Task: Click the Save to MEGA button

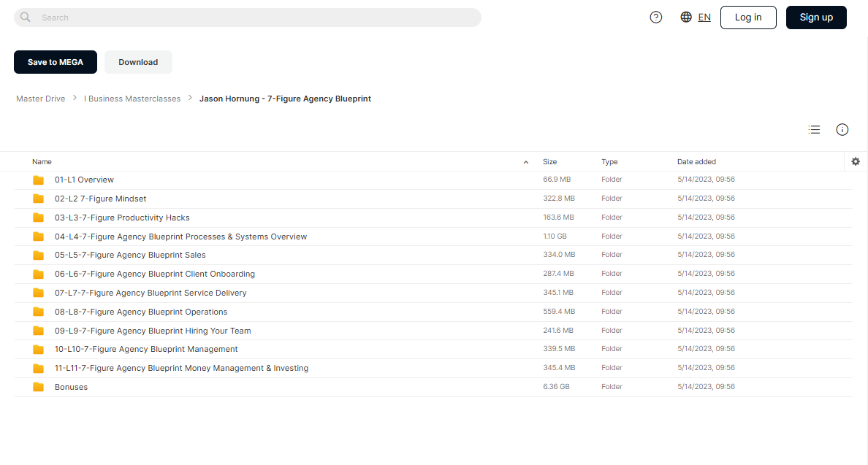Action: click(x=56, y=62)
